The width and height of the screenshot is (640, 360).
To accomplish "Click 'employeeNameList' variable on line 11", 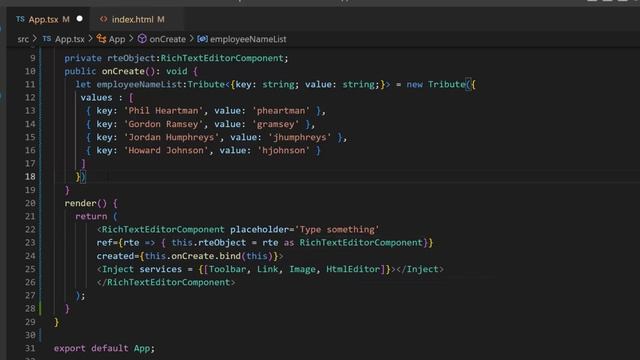I will point(140,84).
